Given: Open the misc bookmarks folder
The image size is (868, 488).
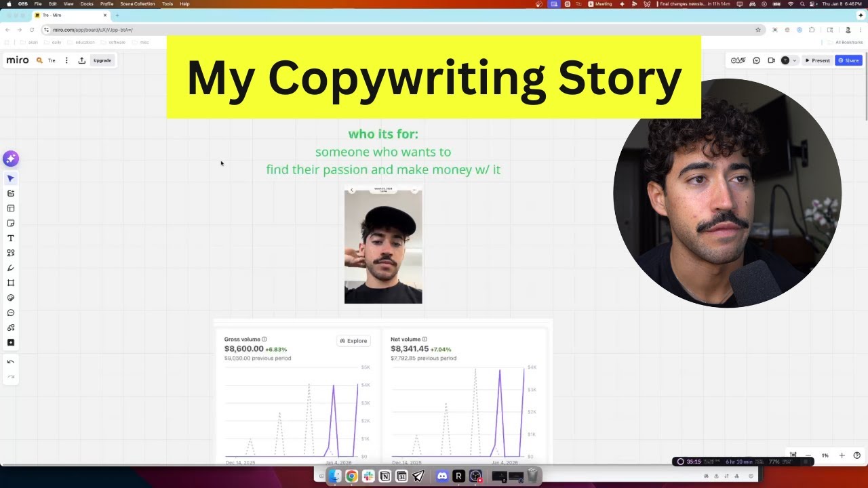Looking at the screenshot, I should pyautogui.click(x=140, y=42).
